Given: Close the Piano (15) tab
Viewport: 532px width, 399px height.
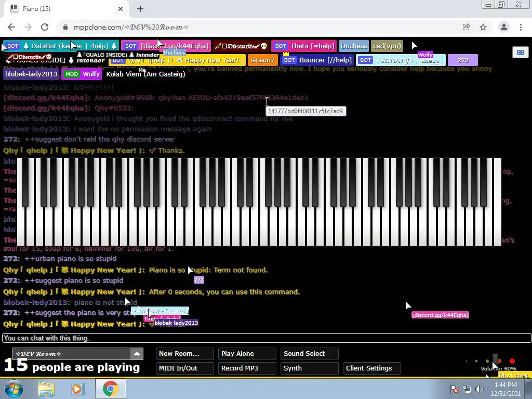Looking at the screenshot, I should pyautogui.click(x=121, y=9).
